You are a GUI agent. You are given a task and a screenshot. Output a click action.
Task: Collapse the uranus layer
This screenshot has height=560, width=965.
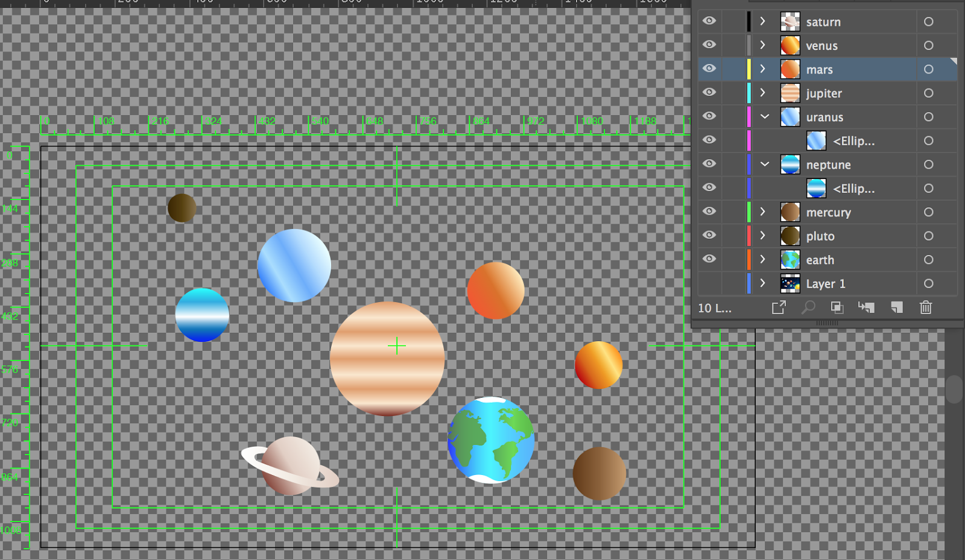point(764,116)
